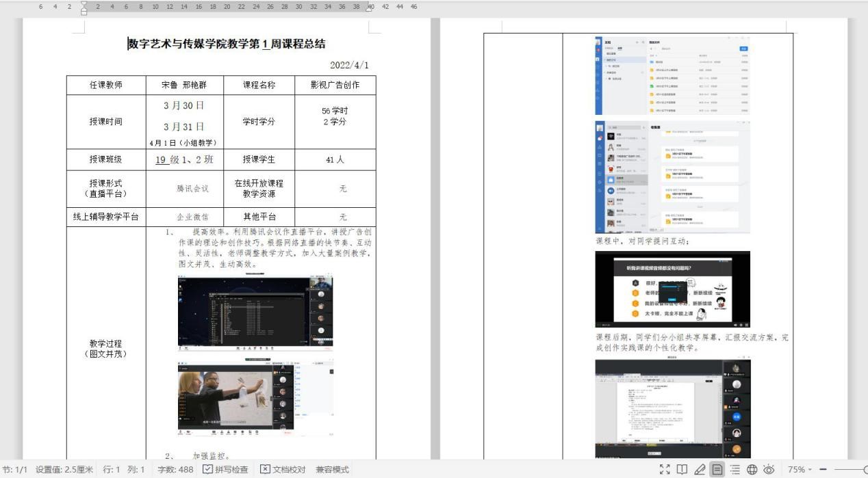Open the 75% zoom level dropdown
The image size is (868, 478).
[799, 469]
